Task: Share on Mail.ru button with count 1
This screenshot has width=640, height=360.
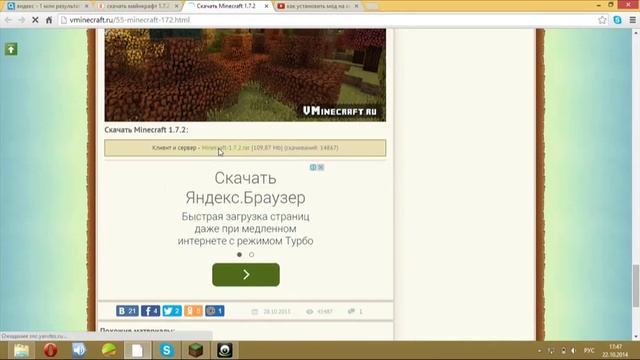Action: point(215,311)
